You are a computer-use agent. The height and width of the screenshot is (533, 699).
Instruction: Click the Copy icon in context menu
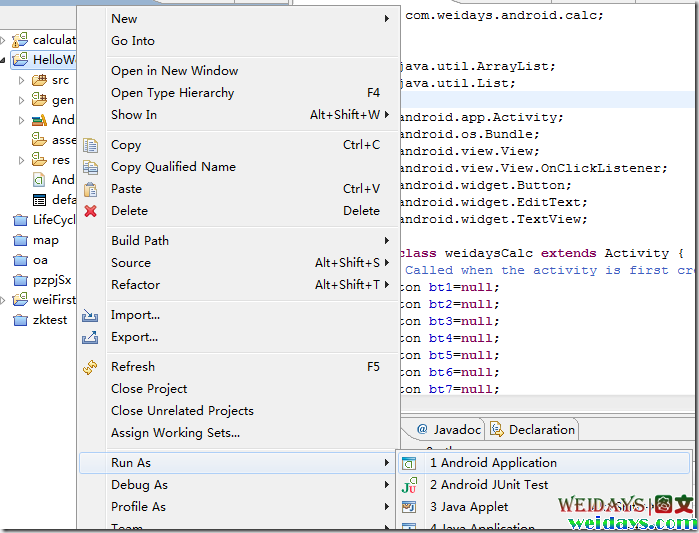91,145
